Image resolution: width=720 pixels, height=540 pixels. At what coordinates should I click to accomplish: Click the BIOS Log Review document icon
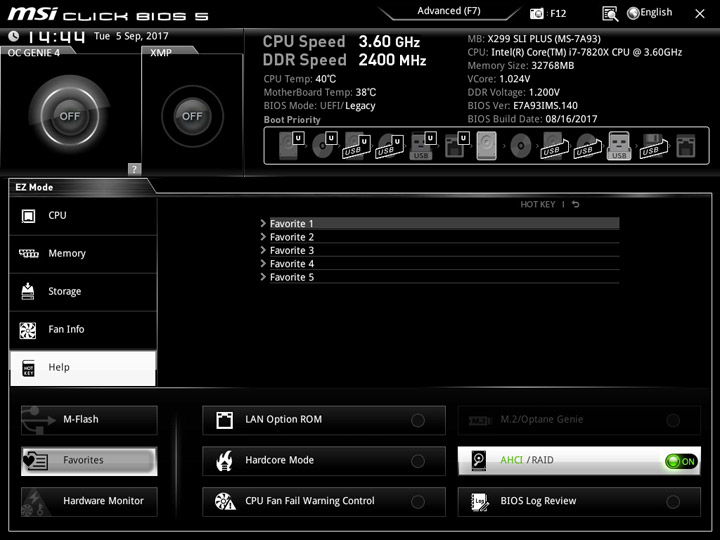tap(480, 501)
